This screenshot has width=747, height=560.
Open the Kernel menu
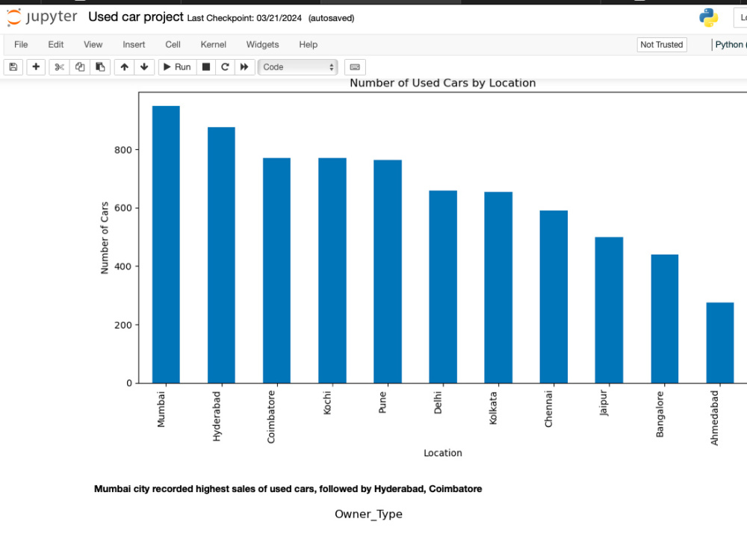tap(214, 44)
